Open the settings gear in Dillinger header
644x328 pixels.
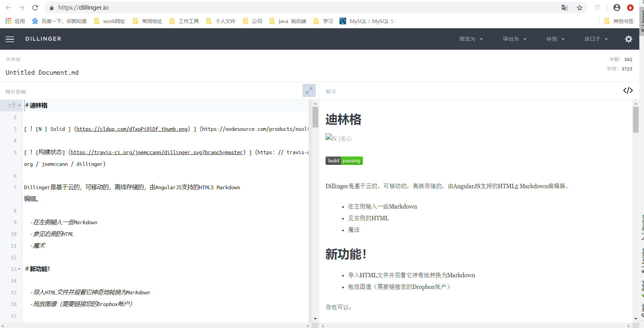[628, 39]
